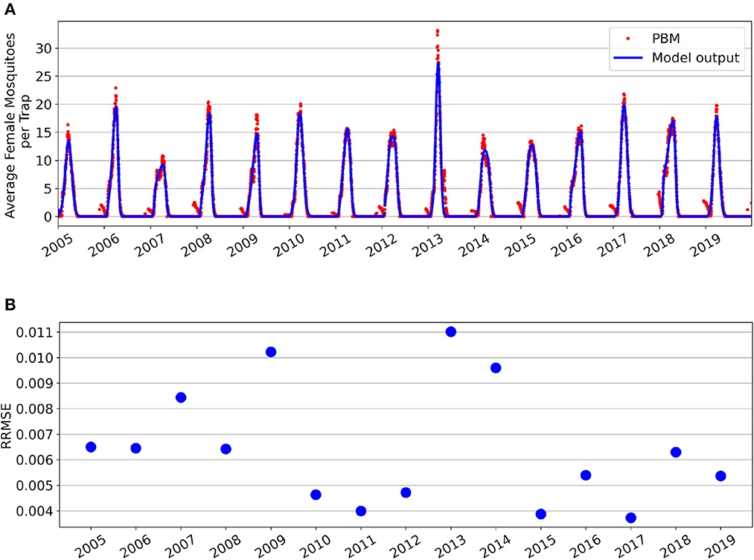Click the 2016 RRMSE data point
This screenshot has height=560, width=754.
click(586, 475)
